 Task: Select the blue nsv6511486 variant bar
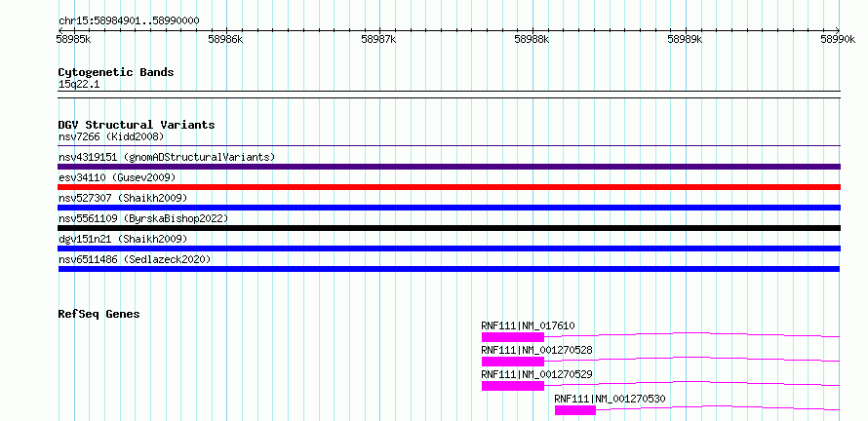tap(449, 269)
